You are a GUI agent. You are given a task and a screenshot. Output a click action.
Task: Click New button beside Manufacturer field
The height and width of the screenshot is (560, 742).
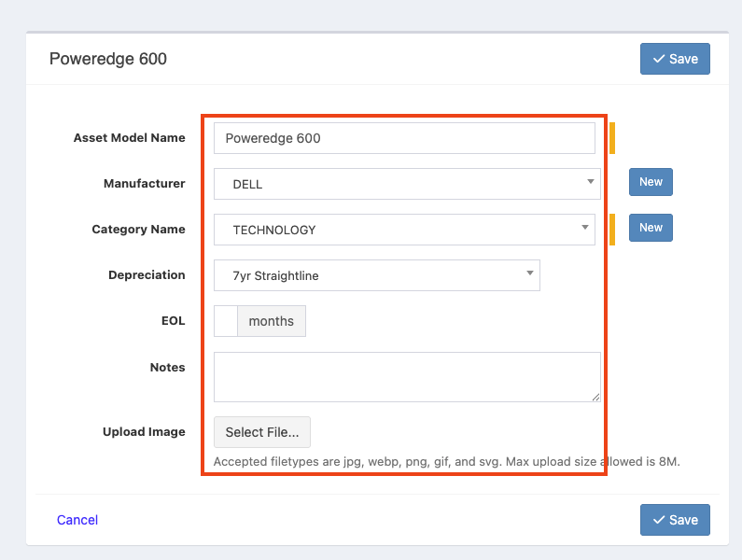[651, 182]
